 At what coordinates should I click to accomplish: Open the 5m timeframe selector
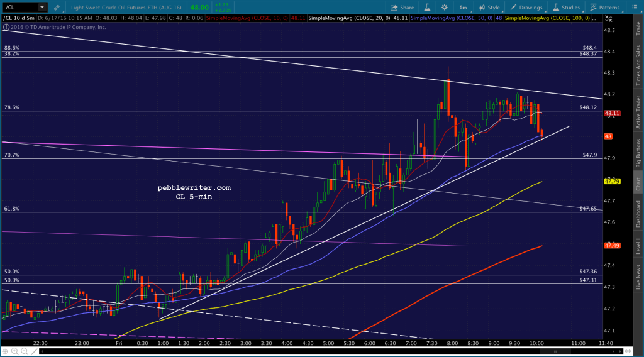pos(464,8)
